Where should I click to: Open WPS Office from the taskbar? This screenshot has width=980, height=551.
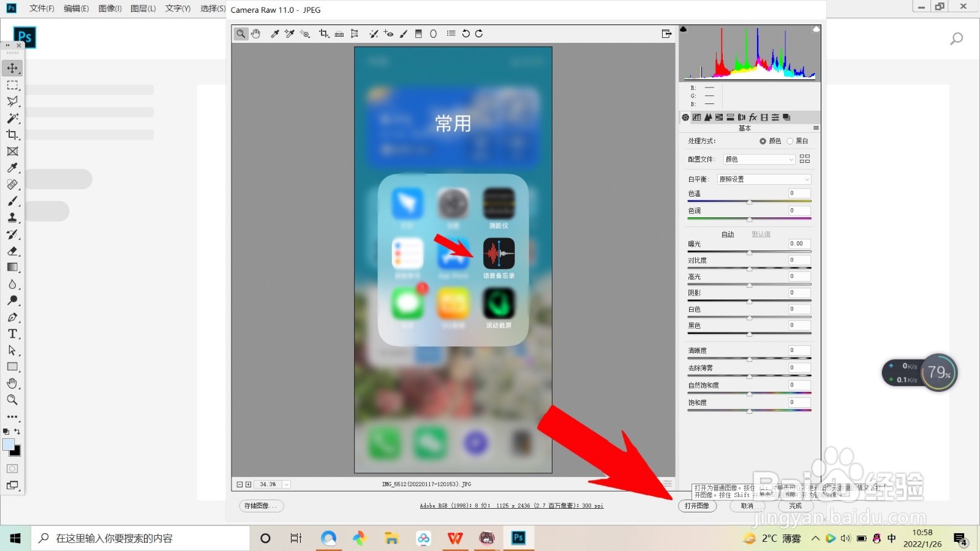(455, 538)
